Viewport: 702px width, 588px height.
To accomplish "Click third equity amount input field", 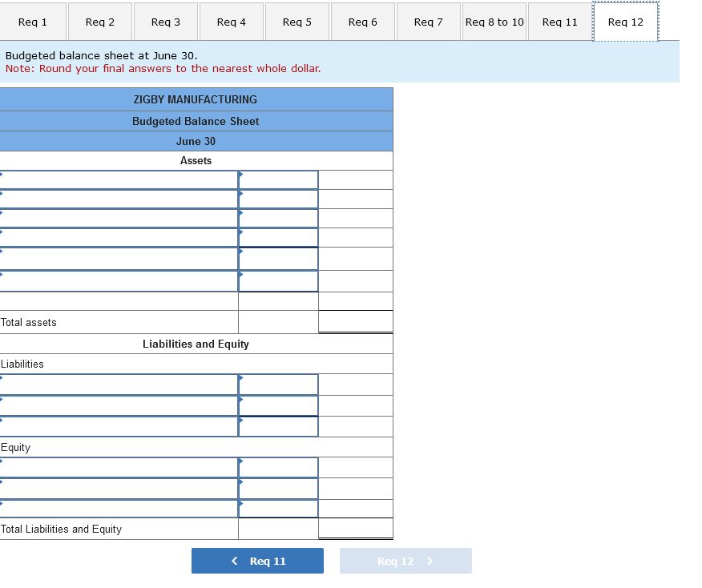I will tap(278, 509).
